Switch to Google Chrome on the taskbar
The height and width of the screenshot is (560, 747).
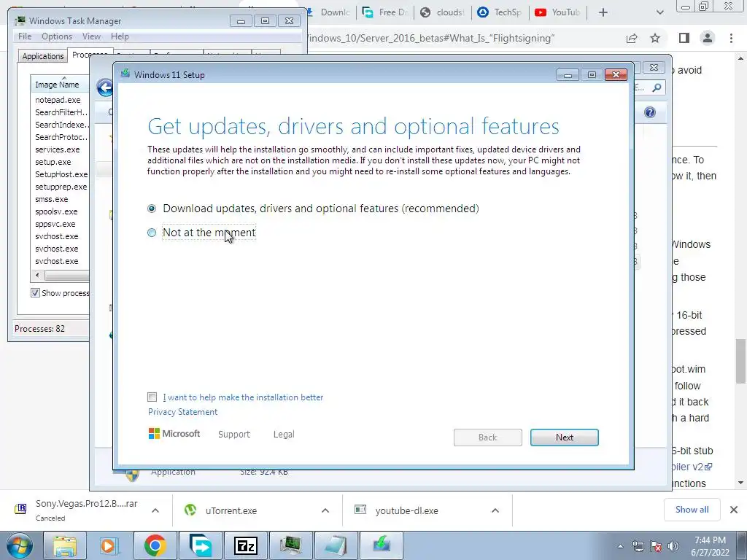(x=155, y=545)
